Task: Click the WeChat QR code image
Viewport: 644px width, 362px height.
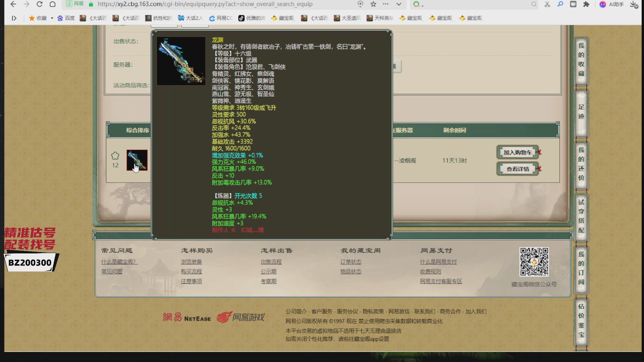Action: click(534, 262)
